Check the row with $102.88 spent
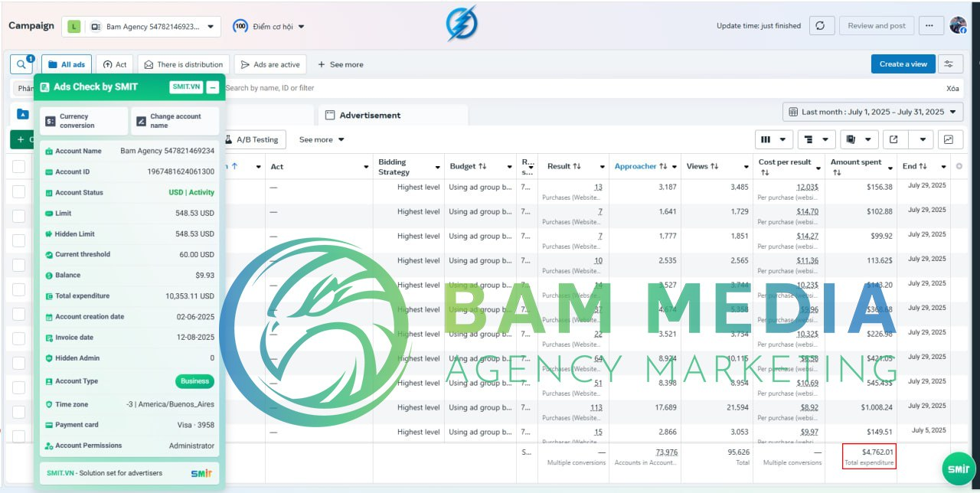The height and width of the screenshot is (493, 980). 18,216
